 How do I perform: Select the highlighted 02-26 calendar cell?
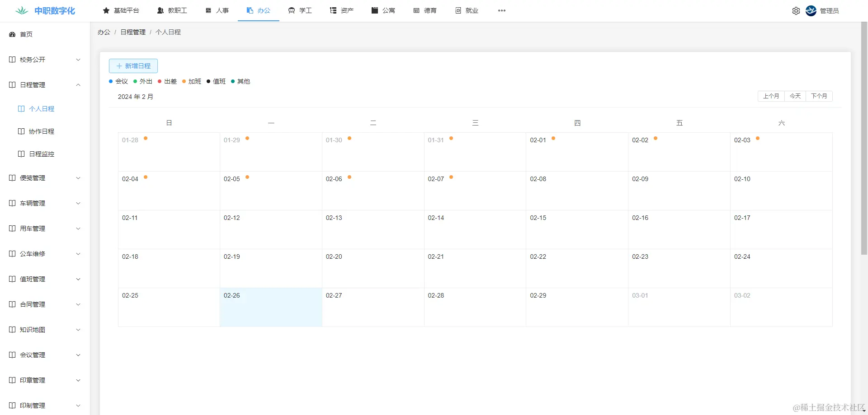[x=271, y=307]
